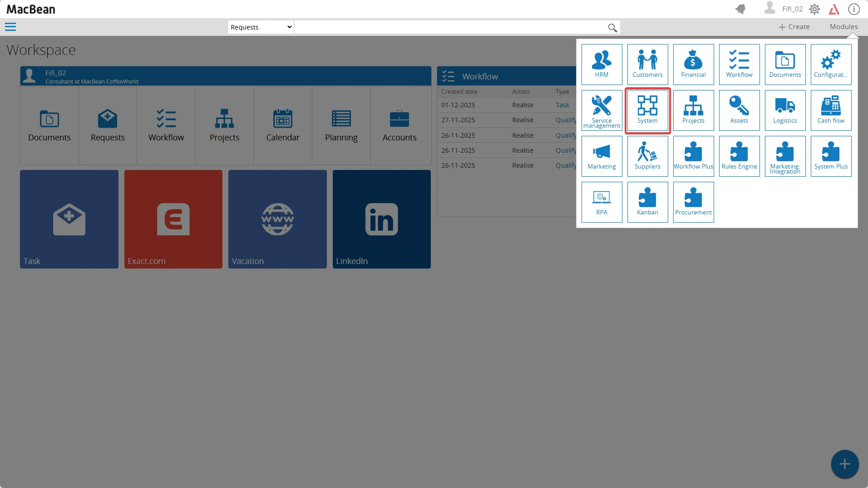Open the settings gear icon

pyautogui.click(x=814, y=9)
